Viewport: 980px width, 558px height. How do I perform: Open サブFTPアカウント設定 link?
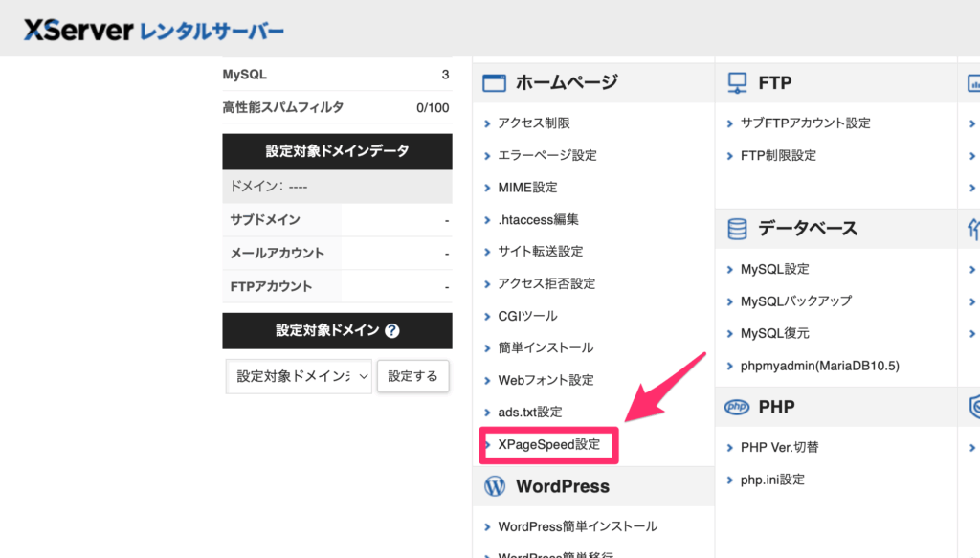click(x=805, y=123)
